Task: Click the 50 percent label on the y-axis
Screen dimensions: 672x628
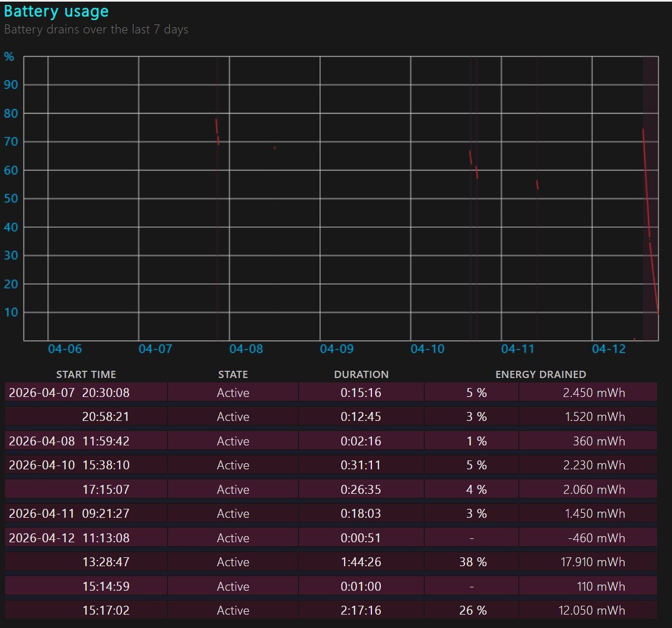Action: pyautogui.click(x=11, y=199)
